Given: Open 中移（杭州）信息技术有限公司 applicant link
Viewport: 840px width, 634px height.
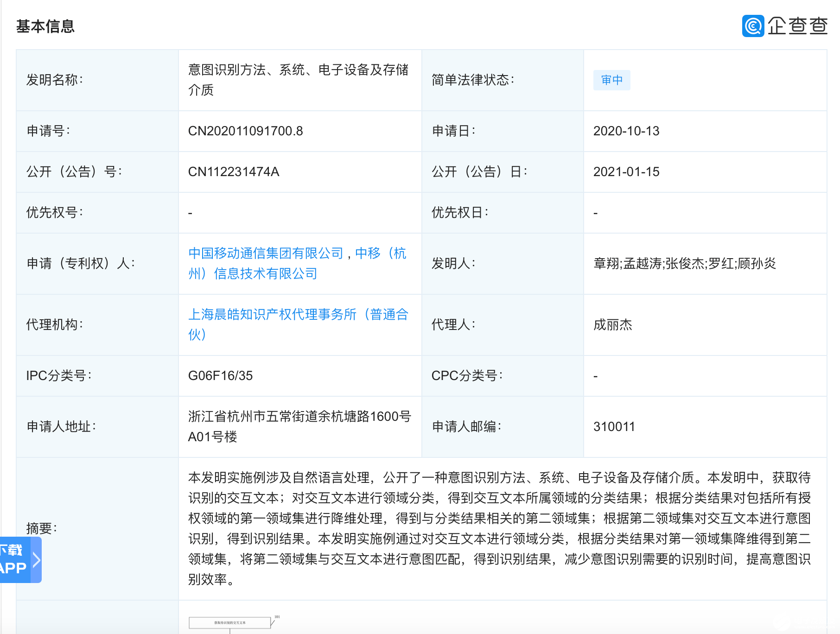Looking at the screenshot, I should point(297,263).
